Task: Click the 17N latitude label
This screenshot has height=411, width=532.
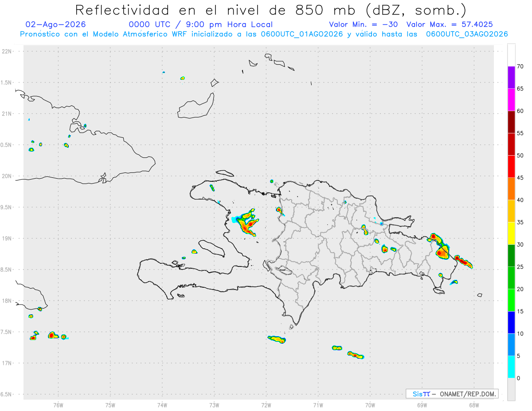Action: [8, 363]
